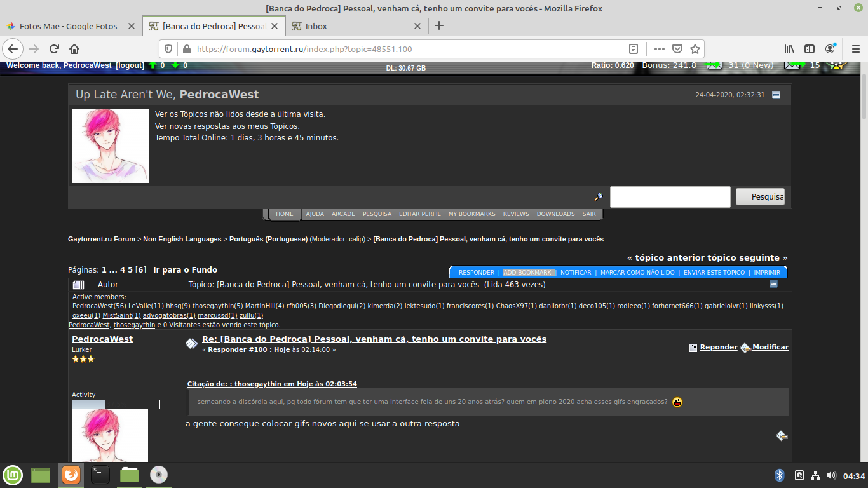Toggle the ADD BOOKMARK option

pyautogui.click(x=528, y=272)
